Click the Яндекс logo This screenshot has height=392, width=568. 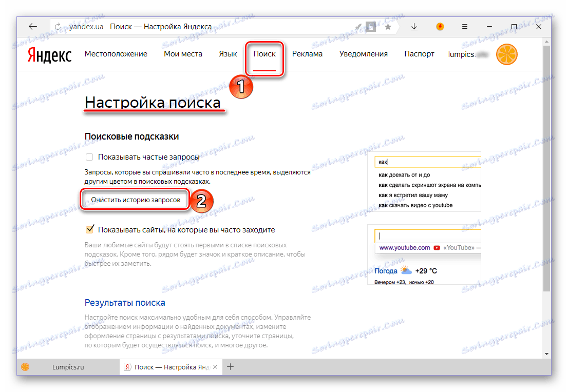click(50, 55)
